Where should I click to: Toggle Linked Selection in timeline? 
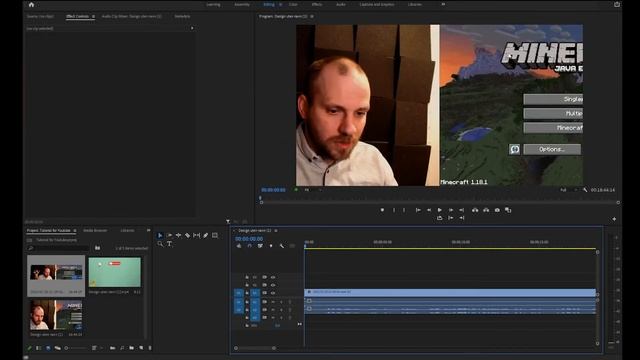click(x=260, y=246)
